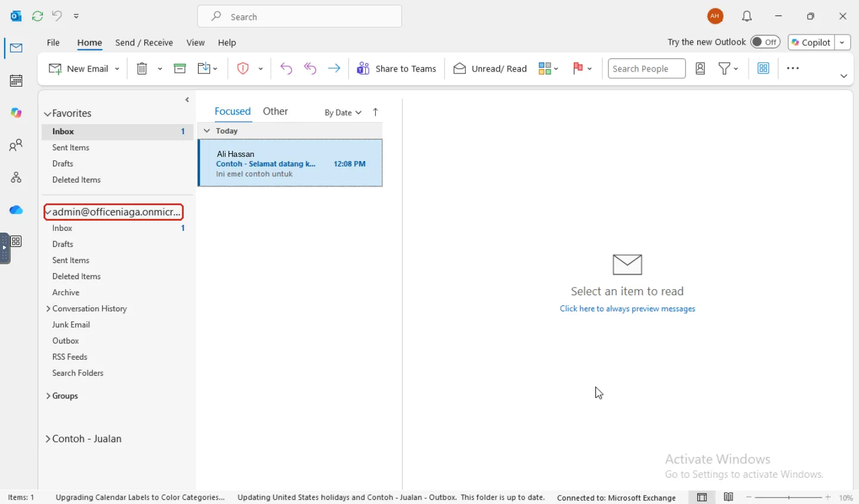Switch to the Other inbox tab
This screenshot has width=859, height=504.
[x=276, y=112]
